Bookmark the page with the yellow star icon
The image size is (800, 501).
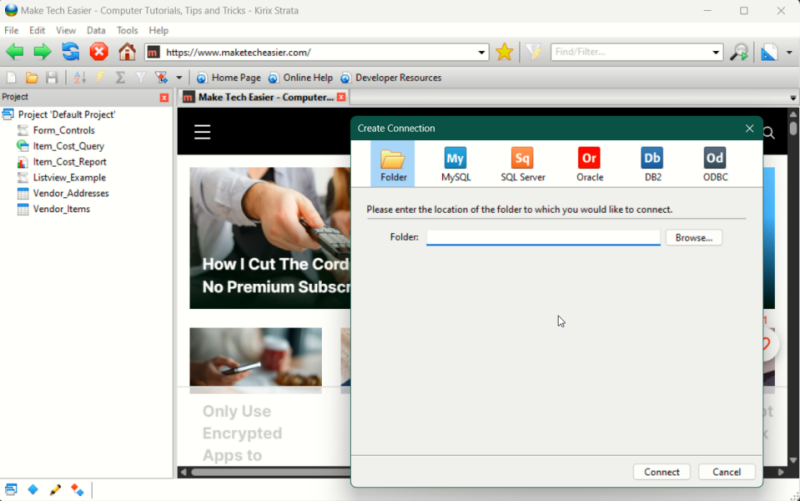click(504, 52)
